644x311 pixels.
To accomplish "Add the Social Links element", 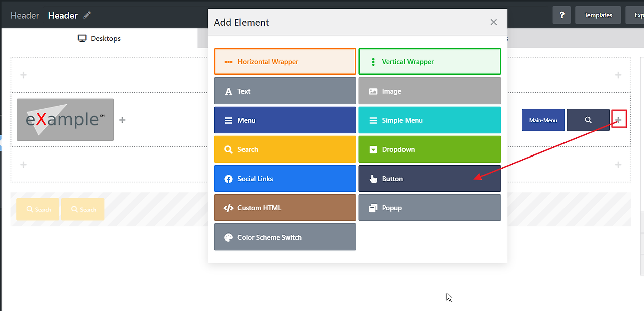I will (x=285, y=179).
